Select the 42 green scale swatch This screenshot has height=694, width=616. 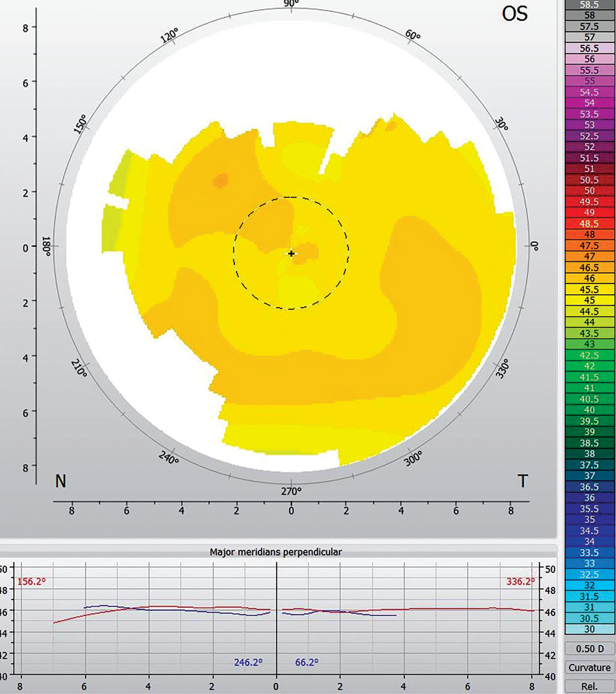pyautogui.click(x=590, y=366)
